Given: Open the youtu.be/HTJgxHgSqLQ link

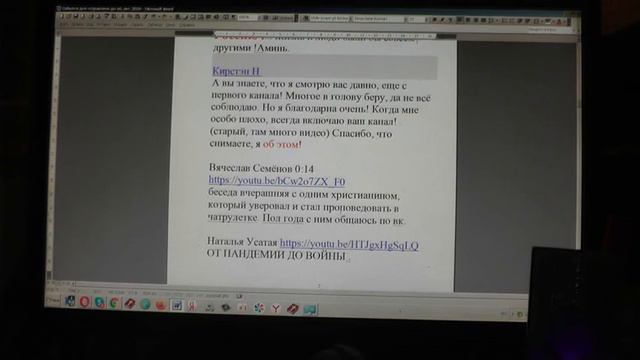Looking at the screenshot, I should pyautogui.click(x=349, y=244).
